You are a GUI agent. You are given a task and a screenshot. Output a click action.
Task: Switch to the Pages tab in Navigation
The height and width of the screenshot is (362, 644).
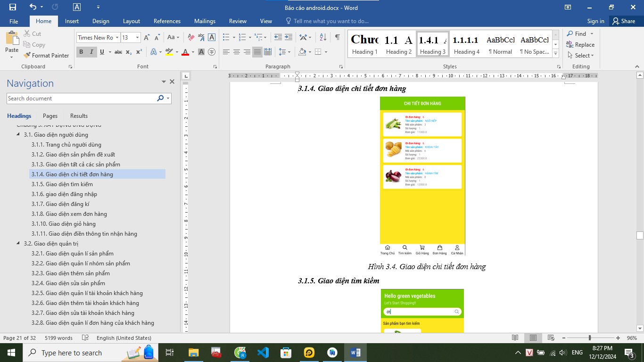50,115
